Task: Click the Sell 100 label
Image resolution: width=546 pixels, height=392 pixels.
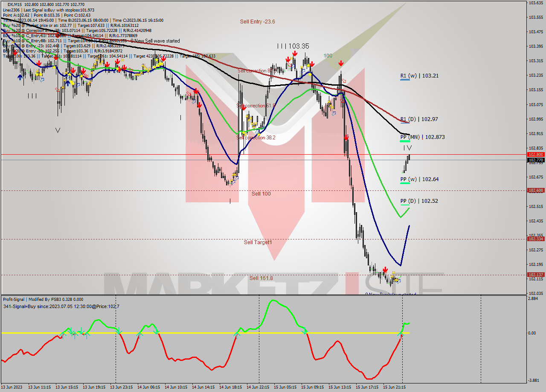Action: 261,194
